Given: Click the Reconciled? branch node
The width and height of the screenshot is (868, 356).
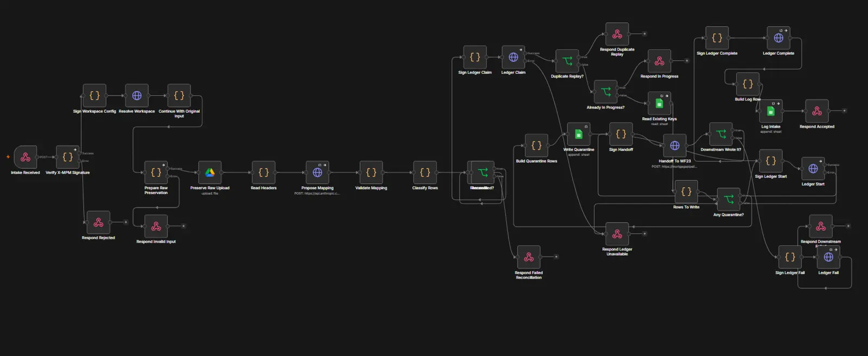Looking at the screenshot, I should click(483, 172).
